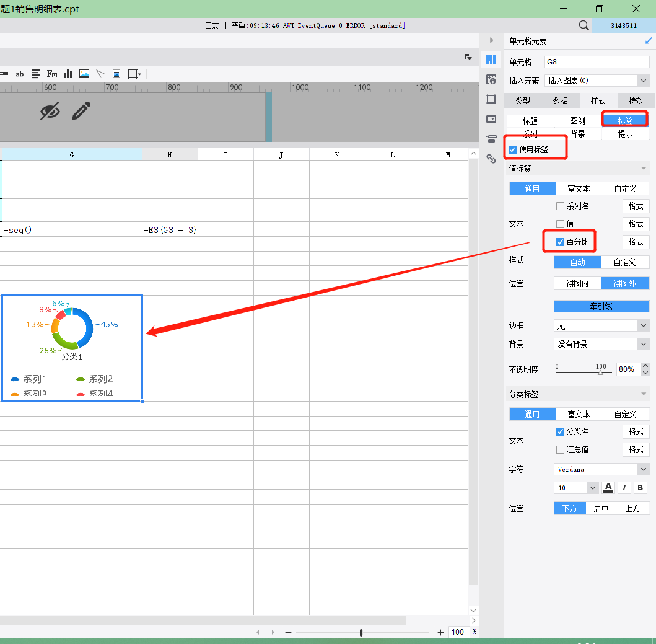
Task: Click zoom out minus icon
Action: pos(288,632)
